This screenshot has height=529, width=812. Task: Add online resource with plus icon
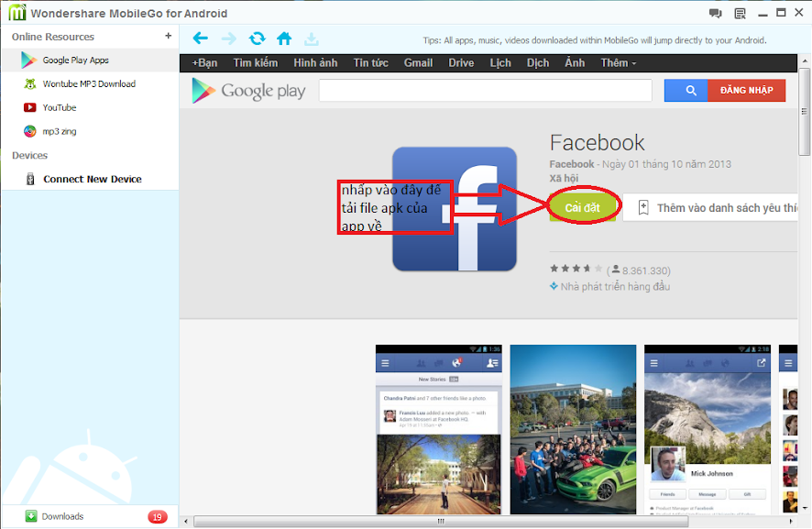coord(168,36)
